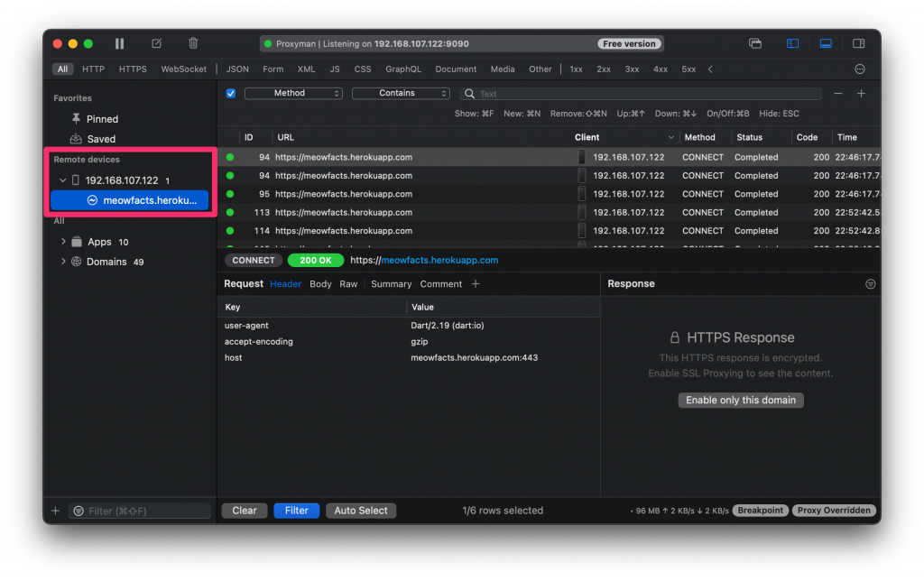This screenshot has height=581, width=924.
Task: Add request tab with plus icon
Action: (x=476, y=284)
